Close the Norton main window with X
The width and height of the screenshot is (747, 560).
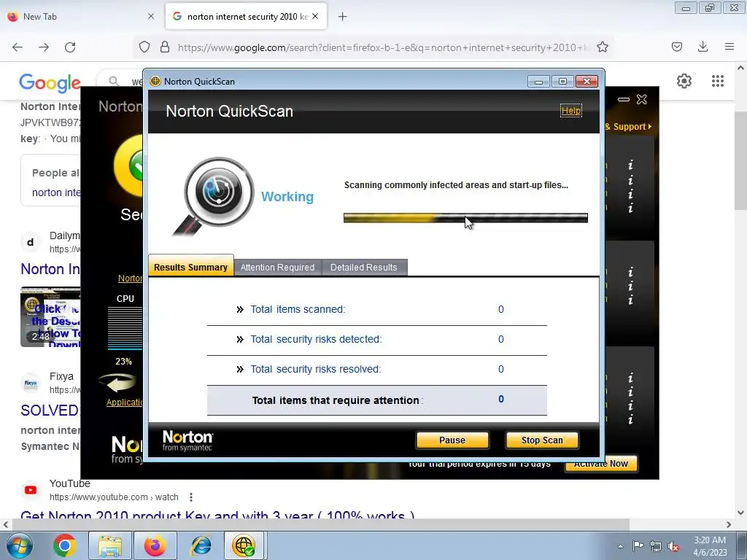(642, 99)
